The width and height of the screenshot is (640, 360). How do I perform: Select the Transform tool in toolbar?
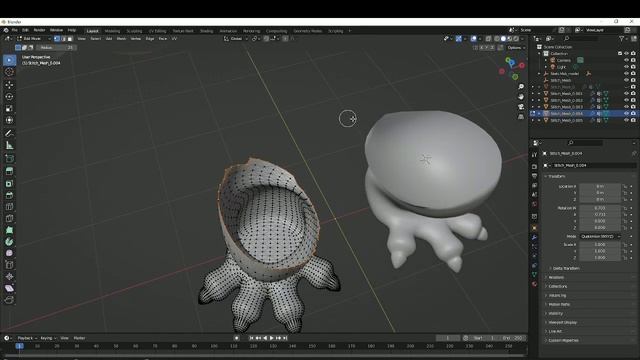(x=9, y=120)
